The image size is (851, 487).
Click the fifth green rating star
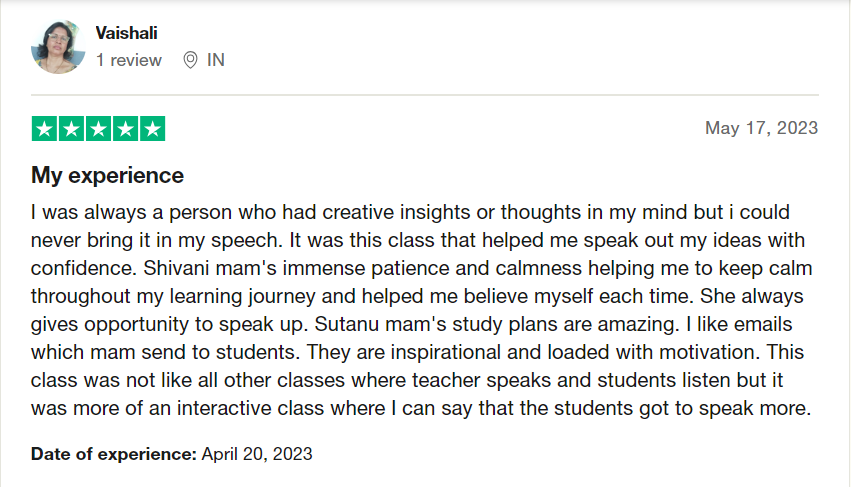tap(152, 128)
